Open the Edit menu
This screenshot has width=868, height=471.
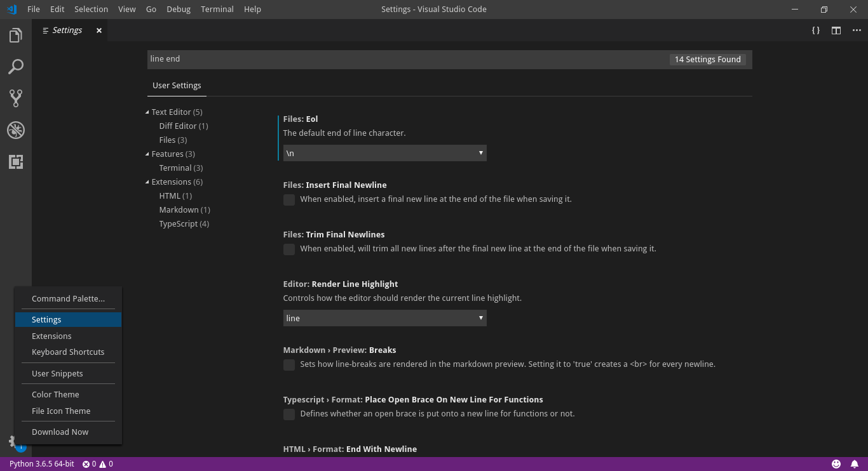pos(57,10)
